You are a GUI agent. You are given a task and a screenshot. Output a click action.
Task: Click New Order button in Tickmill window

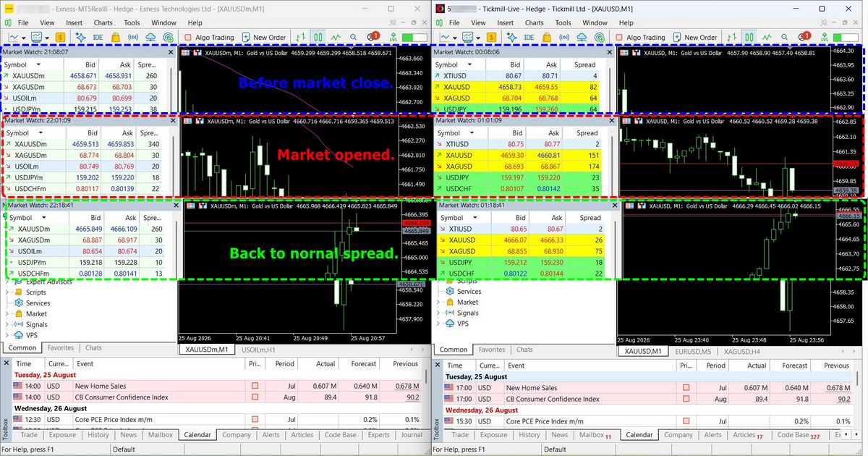pos(694,37)
